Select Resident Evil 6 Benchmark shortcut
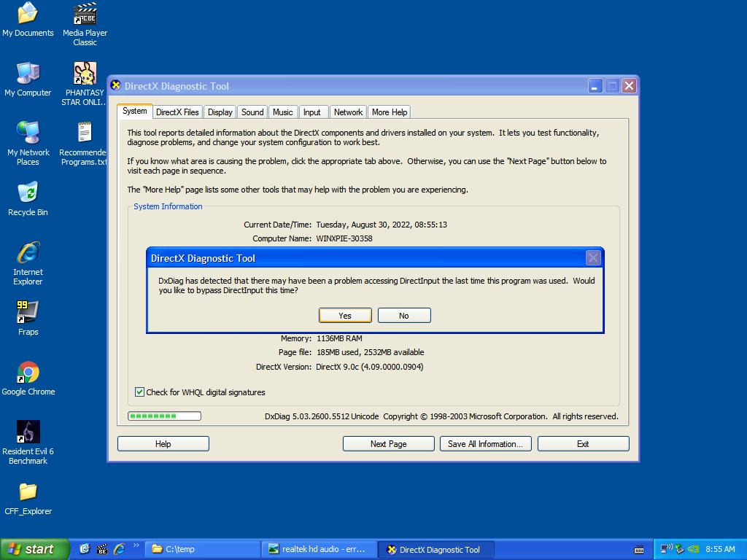 coord(28,443)
